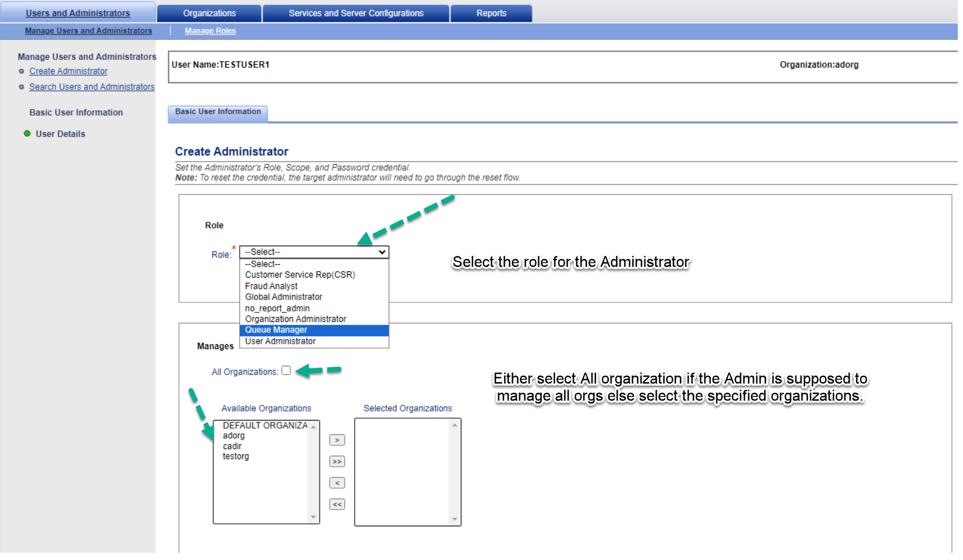
Task: Enable the All Organizations checkbox
Action: coord(286,370)
